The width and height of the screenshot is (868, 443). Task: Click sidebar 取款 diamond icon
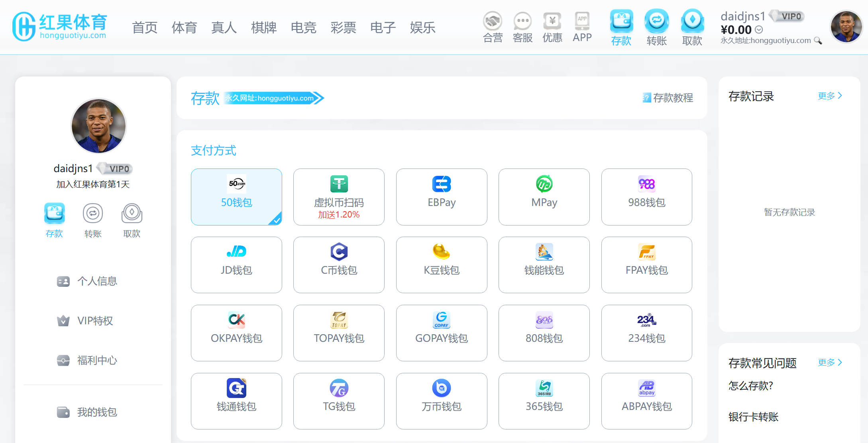pyautogui.click(x=132, y=213)
